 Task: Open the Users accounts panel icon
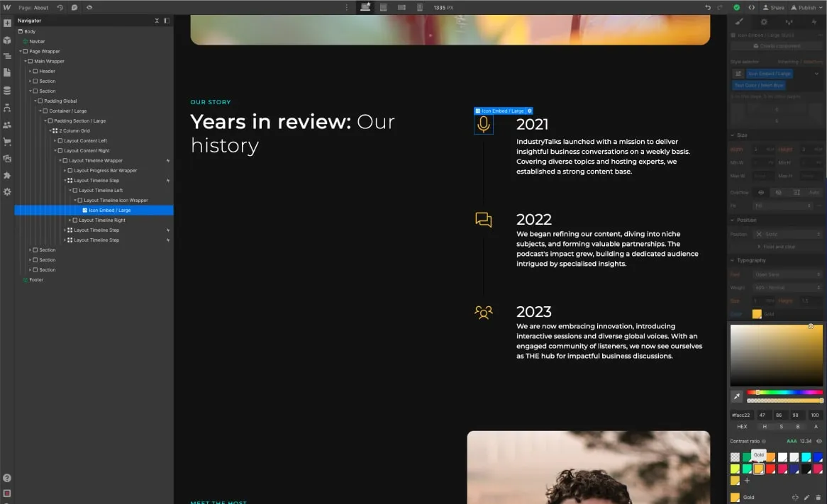tap(7, 125)
